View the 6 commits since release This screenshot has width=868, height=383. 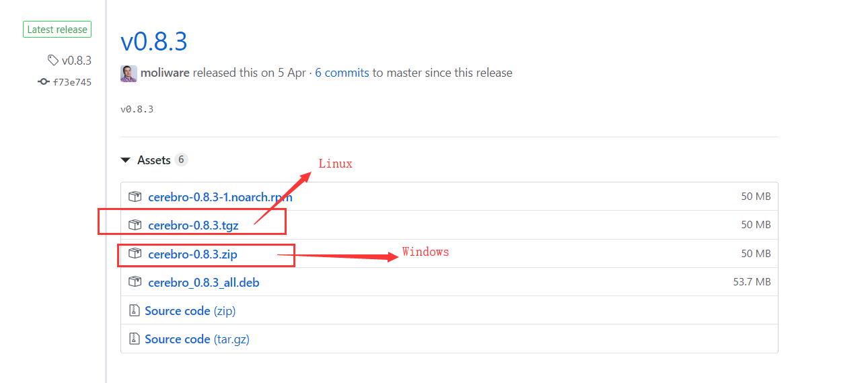pos(342,73)
